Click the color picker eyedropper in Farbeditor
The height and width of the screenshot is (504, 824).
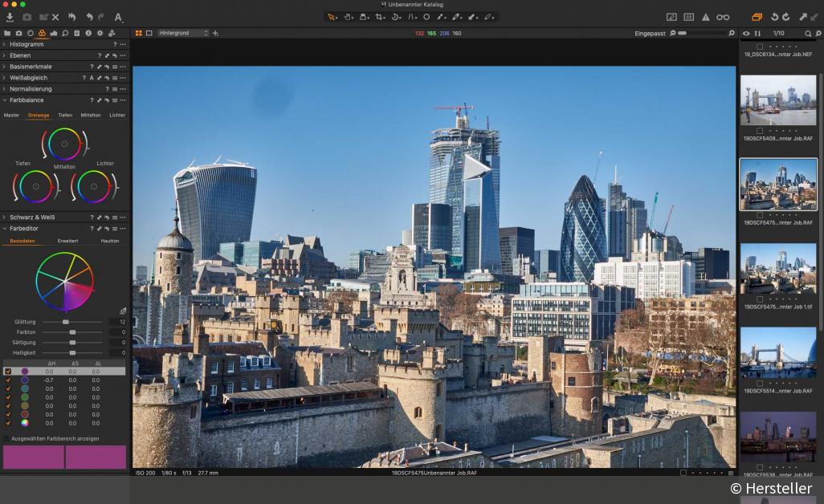click(123, 311)
